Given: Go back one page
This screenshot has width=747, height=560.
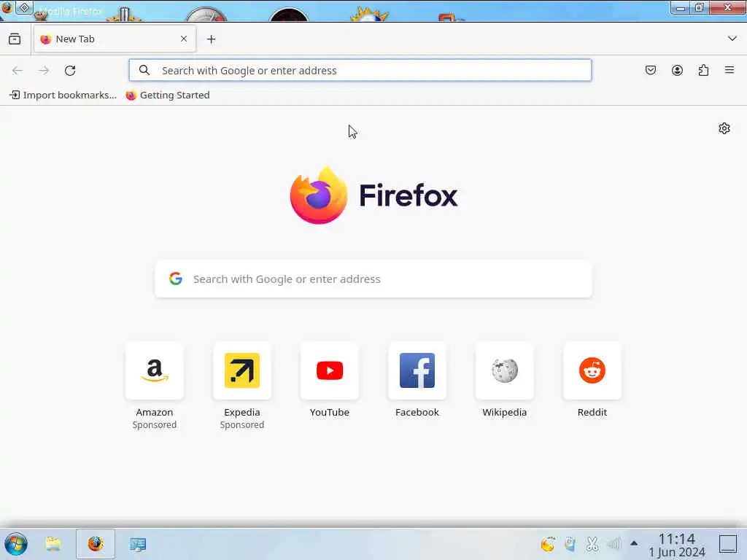Looking at the screenshot, I should [x=18, y=71].
